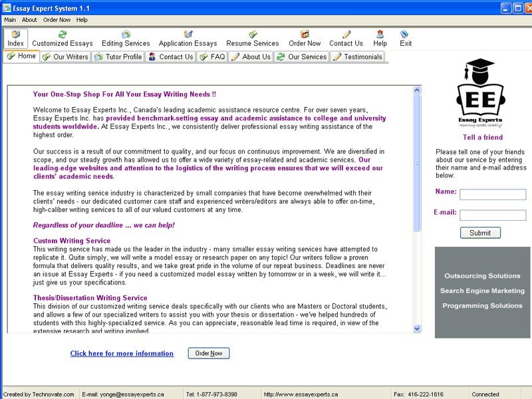Open the Contact Us tab

171,57
